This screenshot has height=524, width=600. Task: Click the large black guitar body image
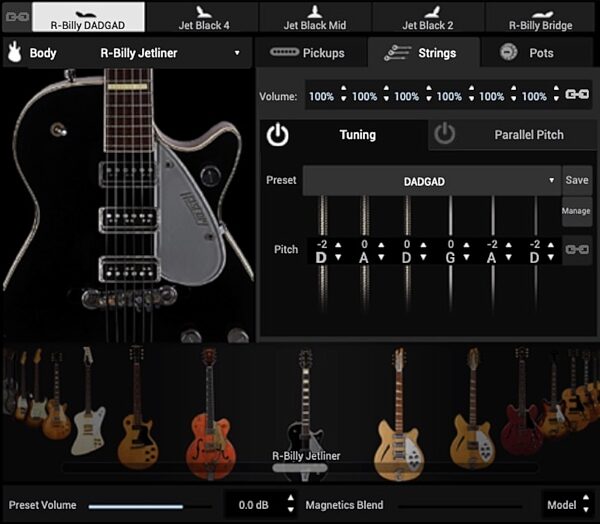coord(128,205)
